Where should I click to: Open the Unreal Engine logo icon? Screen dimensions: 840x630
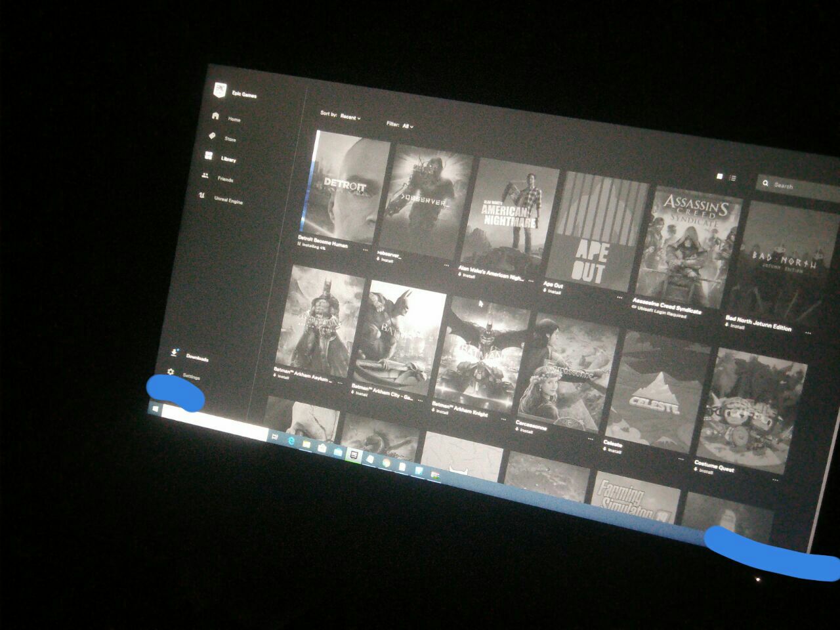click(x=202, y=196)
